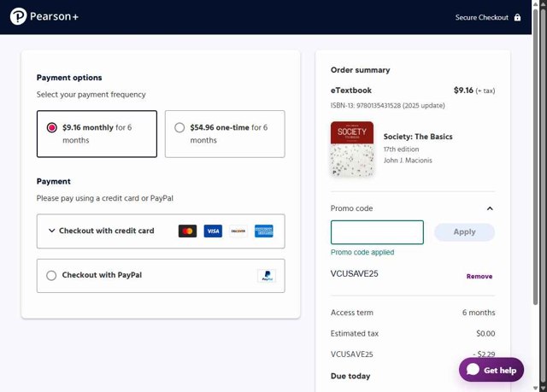
Task: Click the ISBN-13 9780135431528 text
Action: coord(387,106)
